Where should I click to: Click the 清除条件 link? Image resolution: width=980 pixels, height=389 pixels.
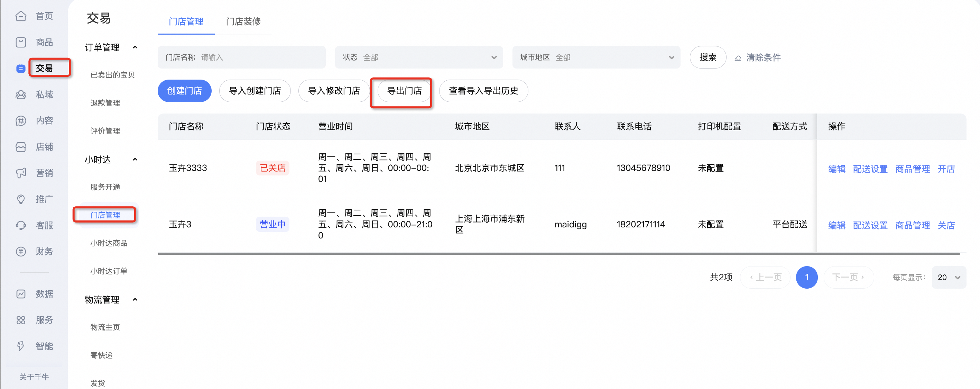pyautogui.click(x=763, y=58)
